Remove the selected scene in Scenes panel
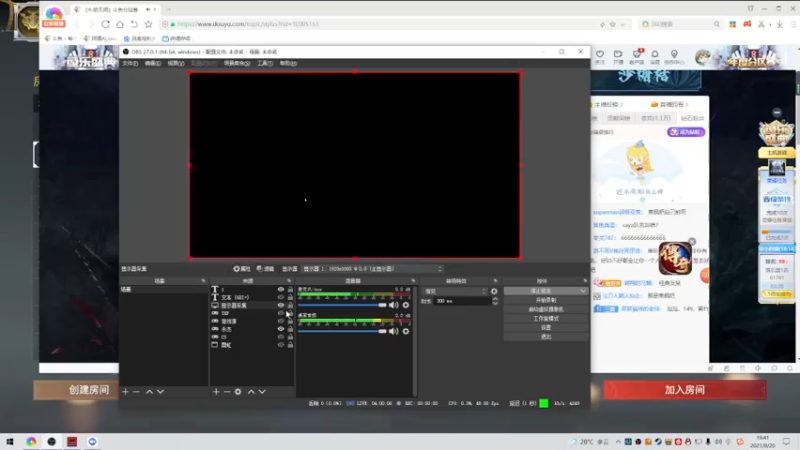 point(136,392)
